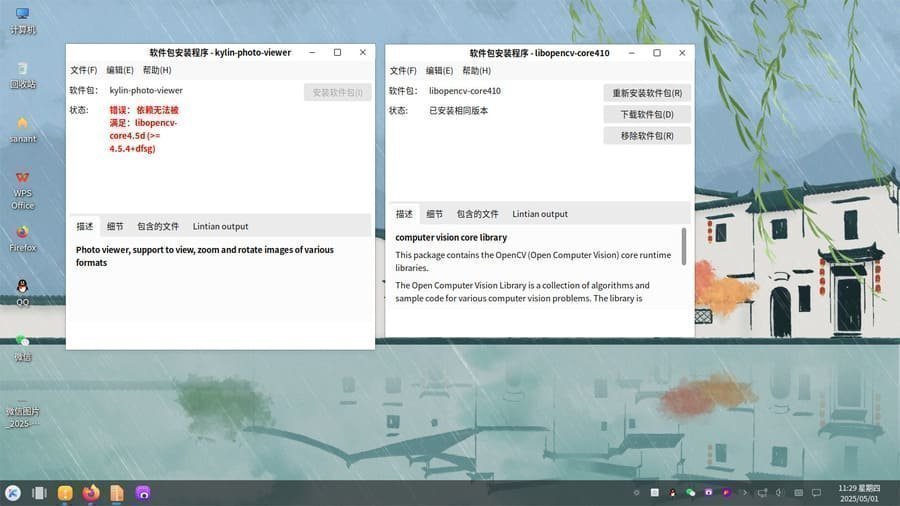Expand hidden tray icons with the chevron
The width and height of the screenshot is (900, 506).
[x=744, y=492]
